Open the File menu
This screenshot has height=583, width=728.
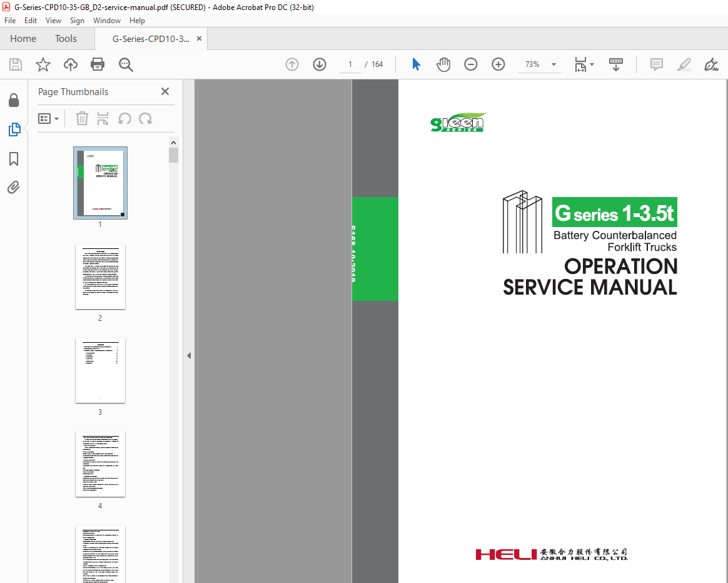10,21
